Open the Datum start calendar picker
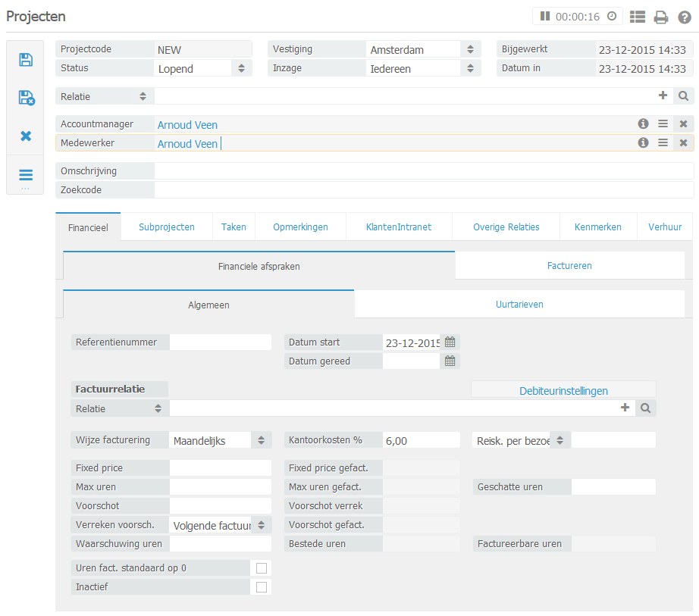699x616 pixels. tap(450, 342)
